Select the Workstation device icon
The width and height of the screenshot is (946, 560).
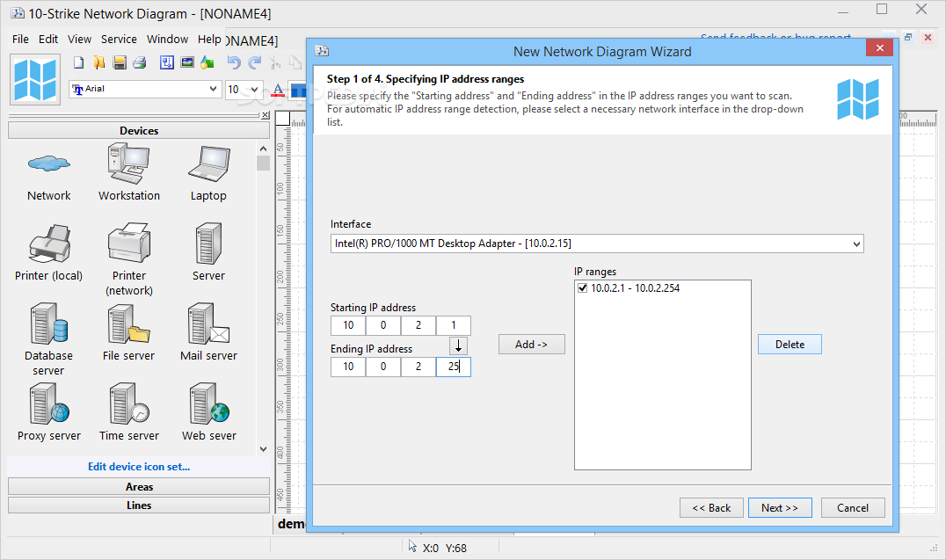(x=128, y=164)
